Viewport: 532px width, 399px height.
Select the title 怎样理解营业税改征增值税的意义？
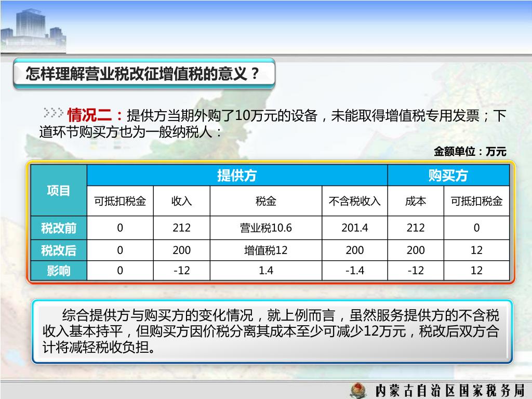(143, 74)
